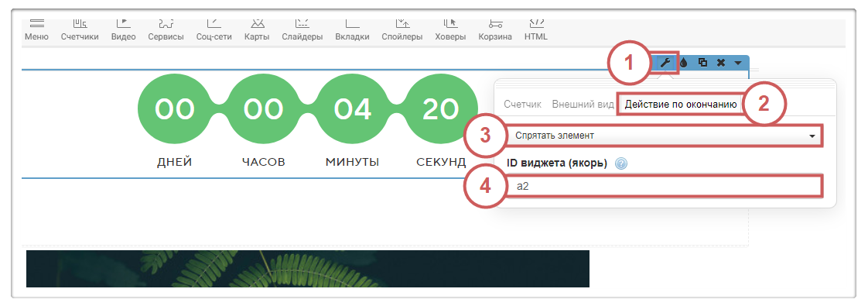The image size is (868, 306).
Task: Click the X delete widget icon
Action: tap(721, 63)
